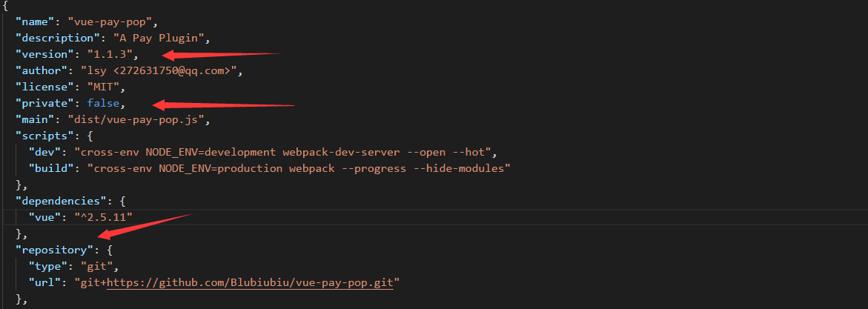Click the "main" dist/vue-pay-pop.js value
The height and width of the screenshot is (309, 868).
(x=136, y=119)
